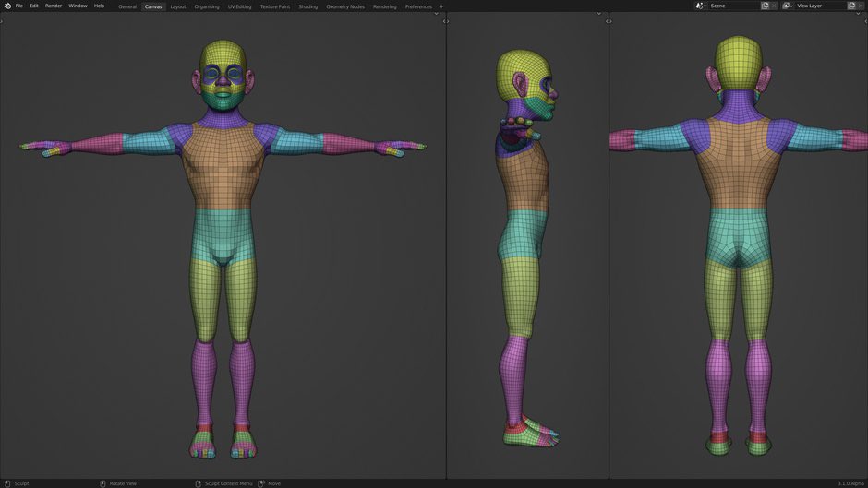Open the Texture Paint workspace tab
Viewport: 868px width, 488px height.
point(275,6)
